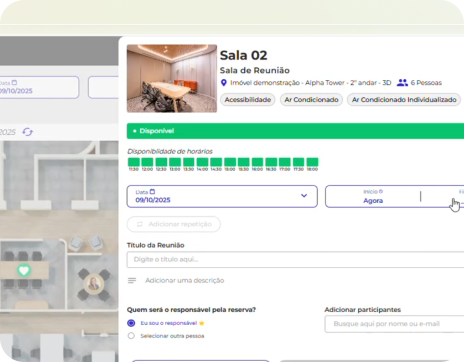Click the lines icon beside Adicionar uma descrição
This screenshot has width=464, height=362.
tap(132, 281)
